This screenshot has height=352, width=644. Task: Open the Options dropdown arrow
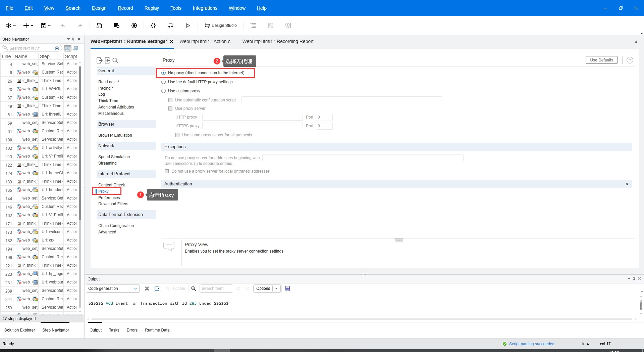276,289
